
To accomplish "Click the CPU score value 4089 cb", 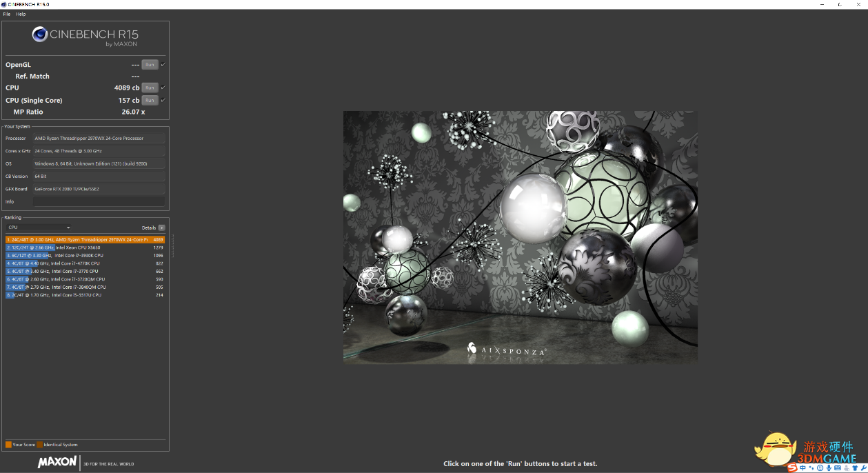I will click(127, 88).
